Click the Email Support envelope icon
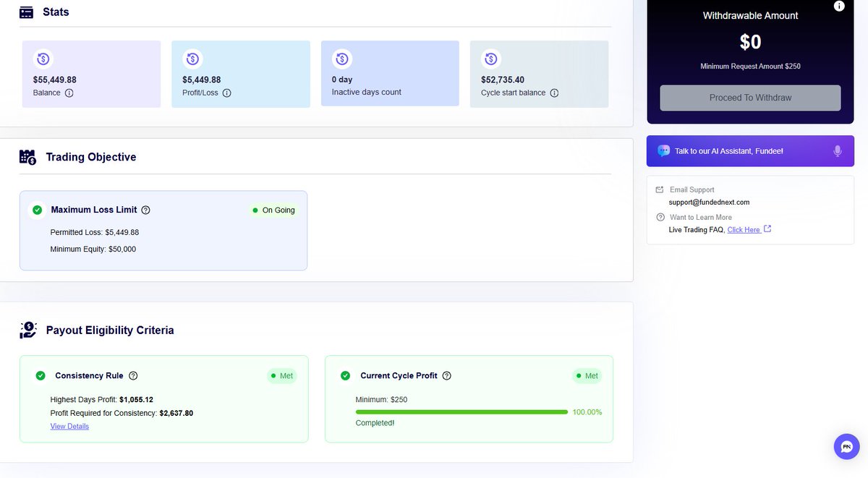 pos(660,189)
